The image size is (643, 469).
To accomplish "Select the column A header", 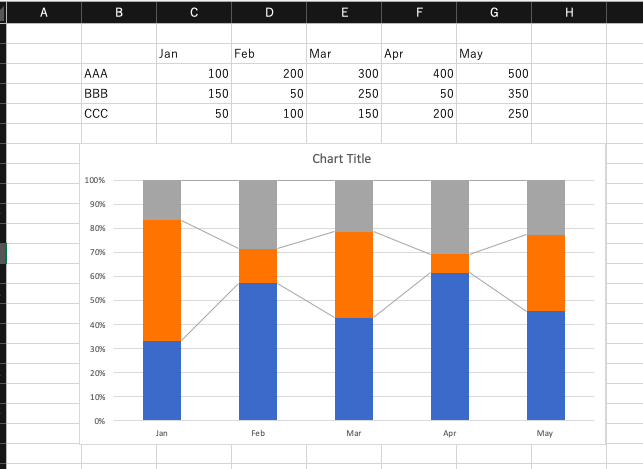I will click(x=44, y=12).
